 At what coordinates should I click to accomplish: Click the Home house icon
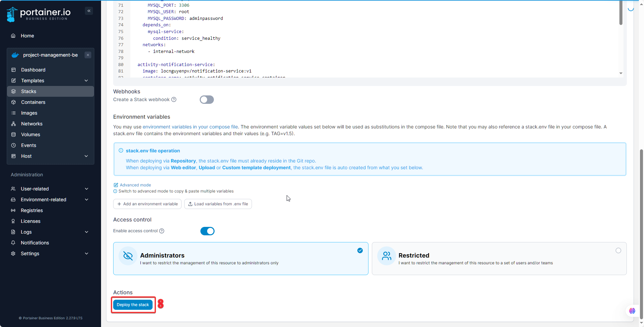click(x=13, y=36)
